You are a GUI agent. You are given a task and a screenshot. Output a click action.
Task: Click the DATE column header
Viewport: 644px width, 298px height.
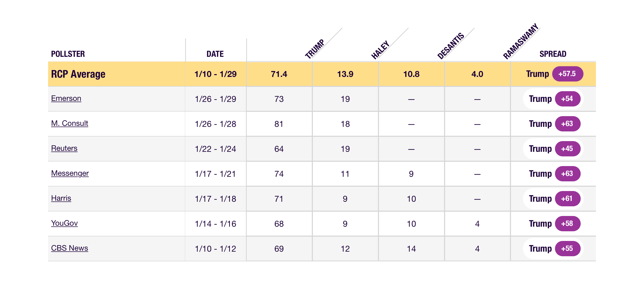[x=215, y=54]
